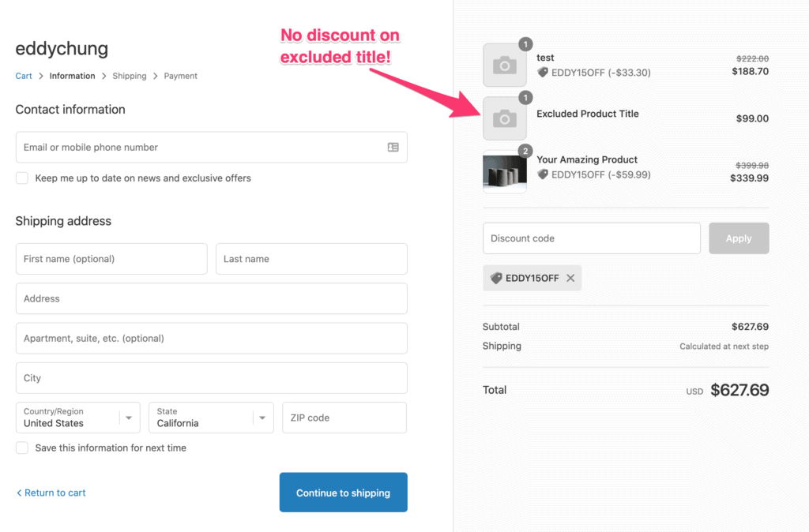
Task: Click the camera placeholder icon for test product
Action: click(505, 65)
